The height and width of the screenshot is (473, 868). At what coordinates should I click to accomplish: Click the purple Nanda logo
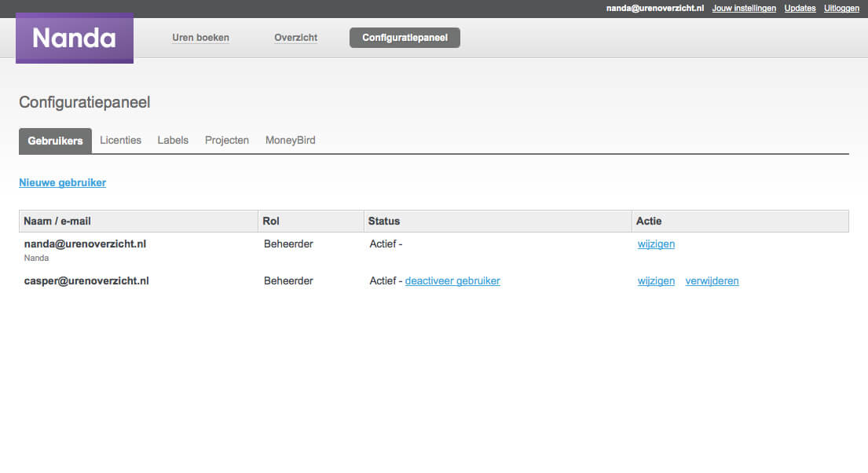click(74, 38)
